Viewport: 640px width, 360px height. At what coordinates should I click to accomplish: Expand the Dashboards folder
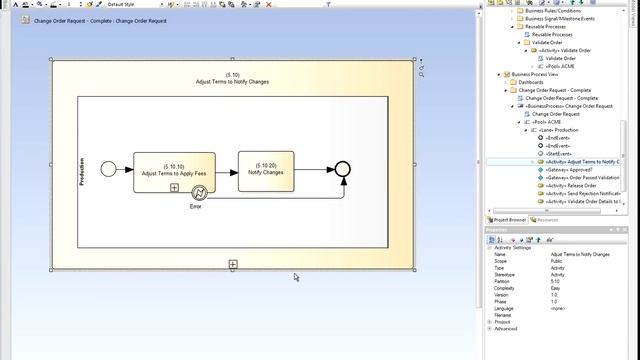click(x=505, y=82)
